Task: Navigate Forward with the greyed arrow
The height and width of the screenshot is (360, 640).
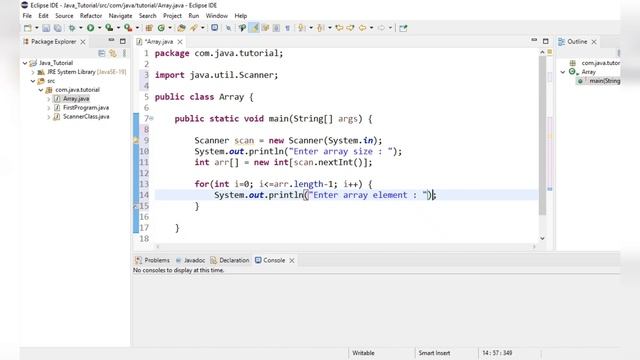Action: (x=381, y=28)
